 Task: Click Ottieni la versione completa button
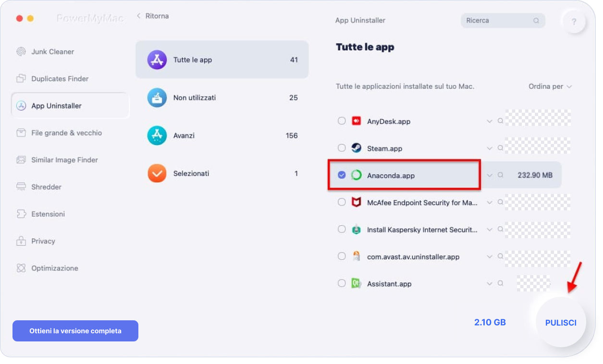pos(75,331)
